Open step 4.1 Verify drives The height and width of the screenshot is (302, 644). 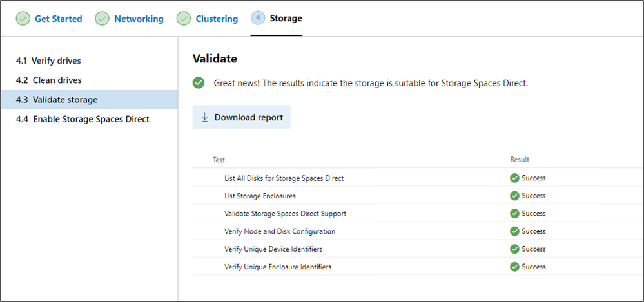48,61
